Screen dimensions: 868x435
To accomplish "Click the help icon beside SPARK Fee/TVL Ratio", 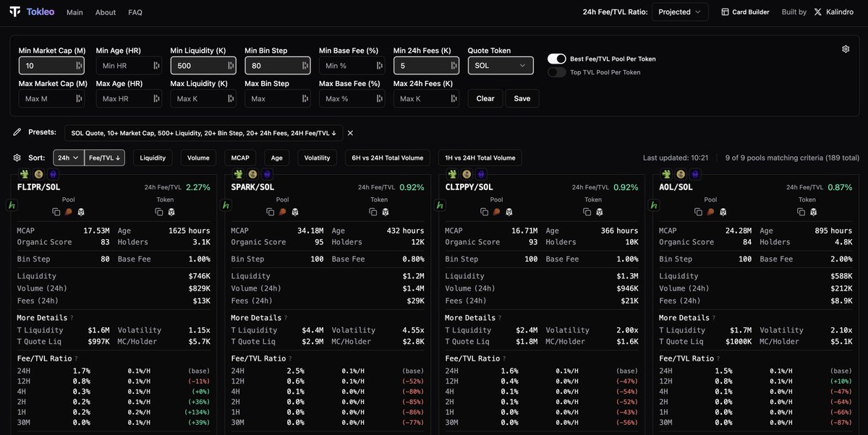I will (x=289, y=358).
